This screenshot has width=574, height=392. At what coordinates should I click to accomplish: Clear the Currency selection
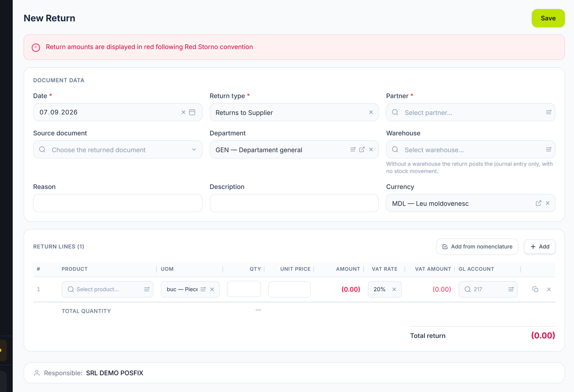548,203
